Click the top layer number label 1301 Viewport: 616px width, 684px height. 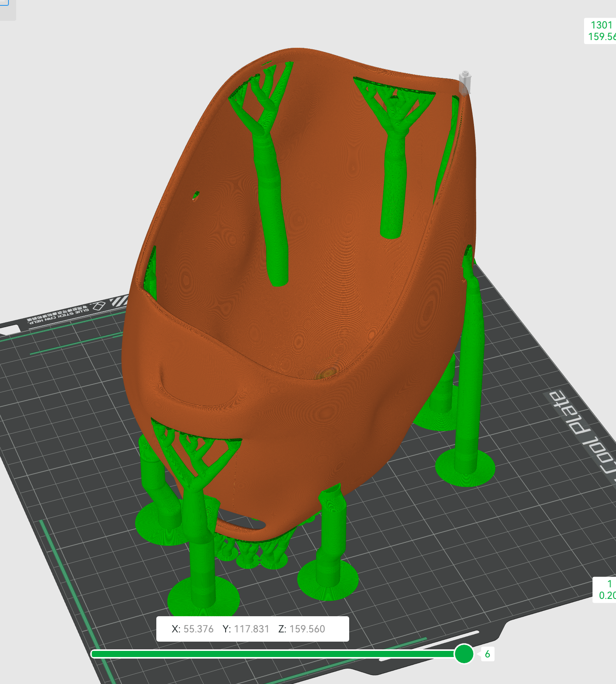(x=601, y=25)
